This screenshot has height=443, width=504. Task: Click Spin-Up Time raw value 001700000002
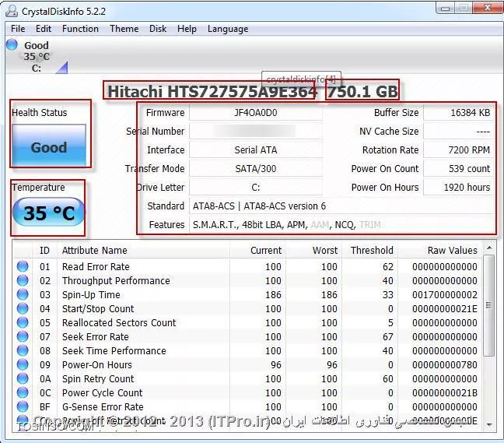(x=445, y=295)
